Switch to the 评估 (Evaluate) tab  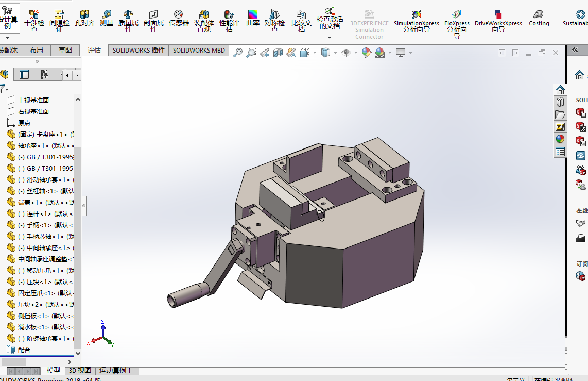pos(94,51)
